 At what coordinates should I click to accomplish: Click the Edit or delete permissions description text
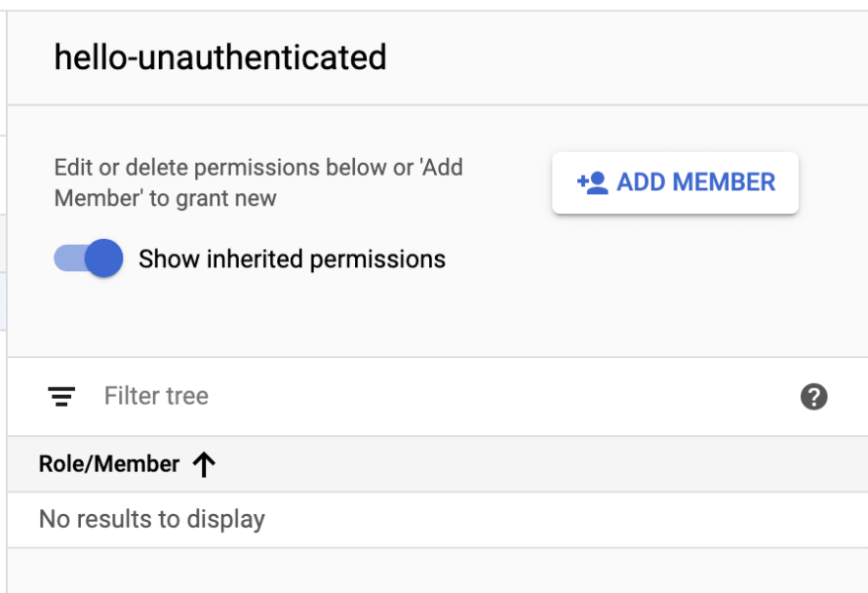coord(258,183)
